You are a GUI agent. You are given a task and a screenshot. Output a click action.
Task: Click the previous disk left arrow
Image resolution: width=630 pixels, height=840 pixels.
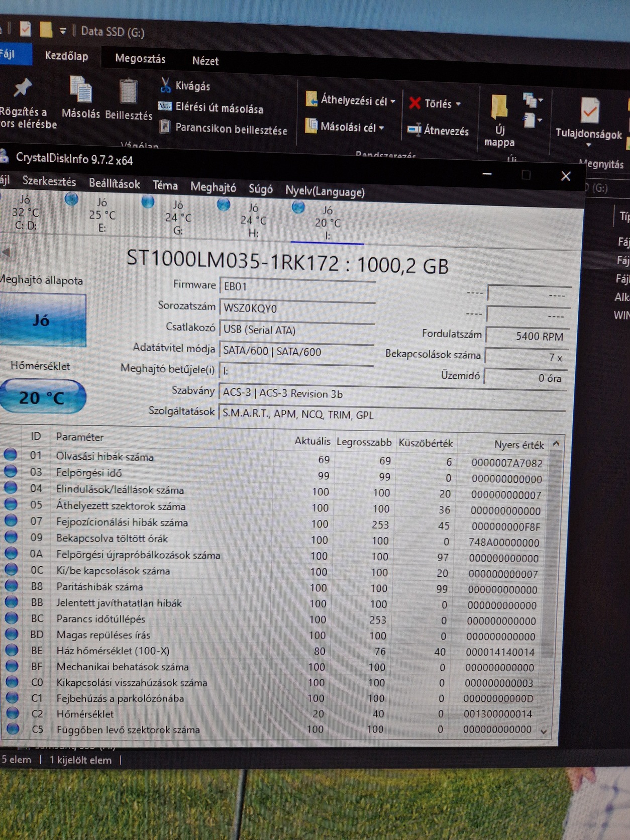[x=6, y=252]
